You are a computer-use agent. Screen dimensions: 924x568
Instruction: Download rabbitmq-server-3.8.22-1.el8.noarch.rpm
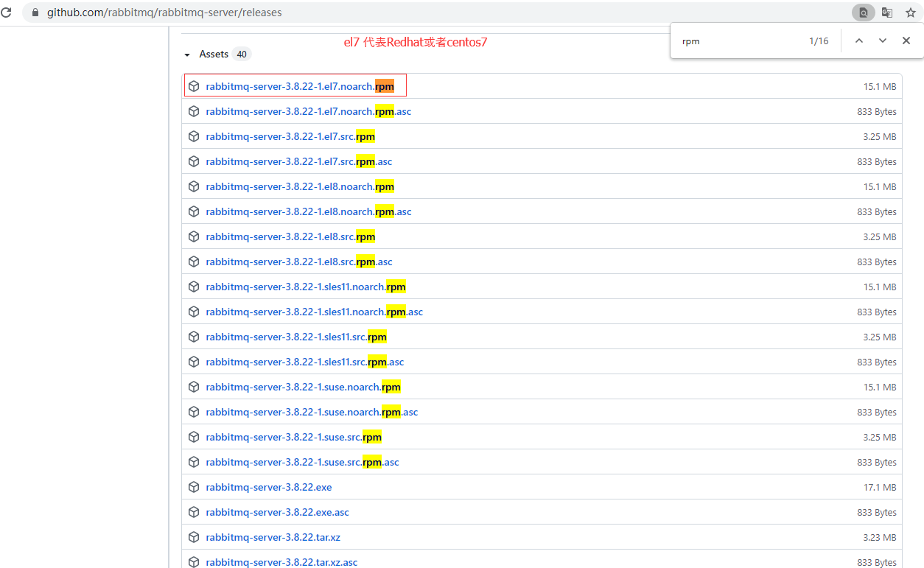click(x=300, y=186)
